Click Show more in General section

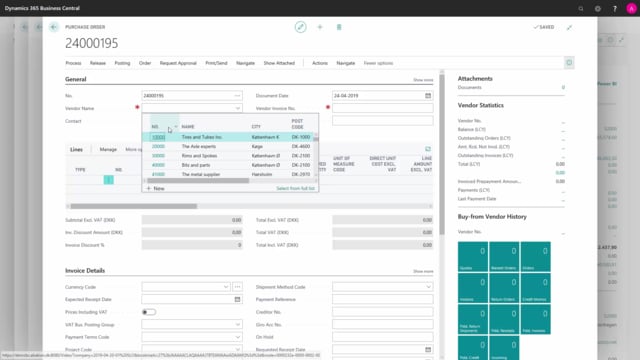point(423,80)
